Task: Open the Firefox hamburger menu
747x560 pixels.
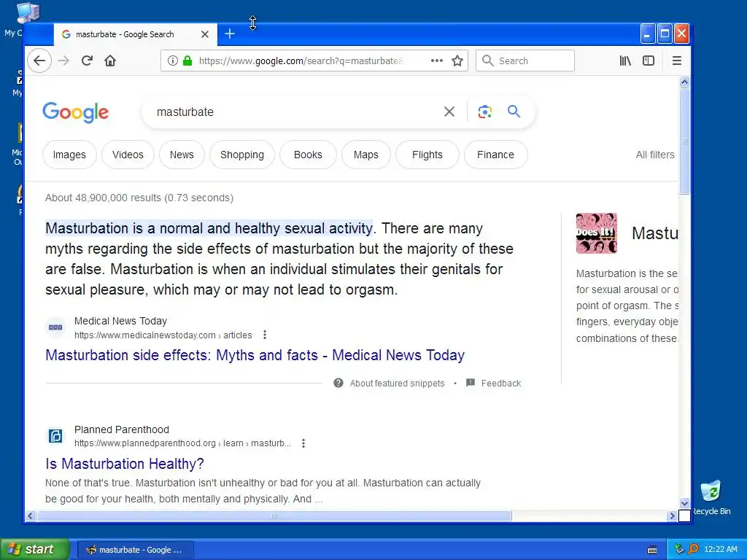Action: [676, 61]
